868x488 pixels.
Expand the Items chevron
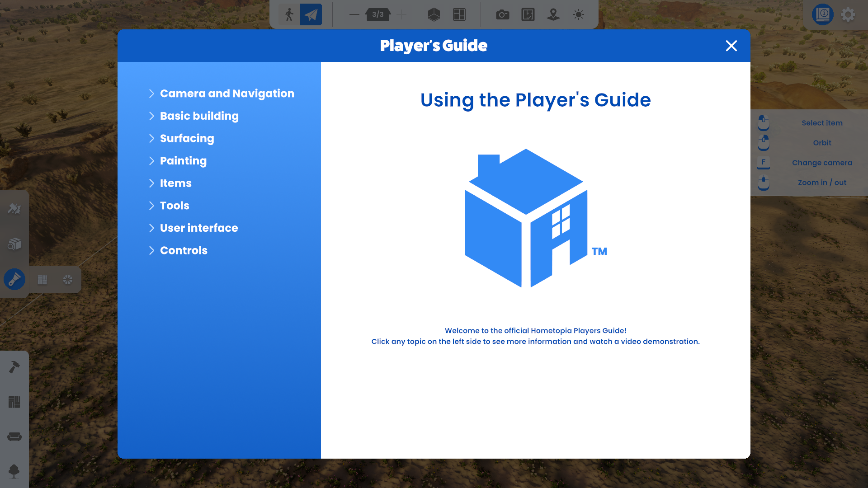151,183
